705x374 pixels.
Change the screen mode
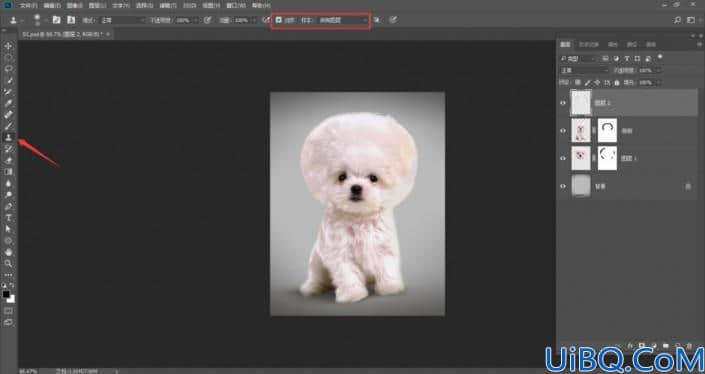pos(9,322)
